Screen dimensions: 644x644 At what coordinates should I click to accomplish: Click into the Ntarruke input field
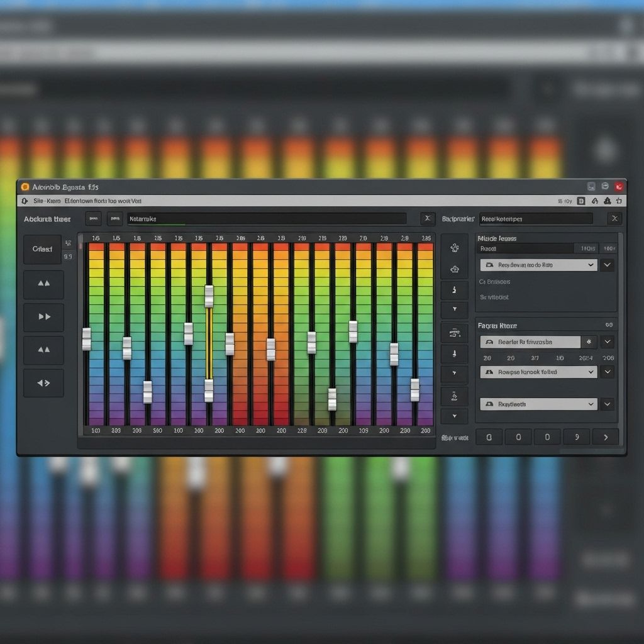tap(267, 219)
